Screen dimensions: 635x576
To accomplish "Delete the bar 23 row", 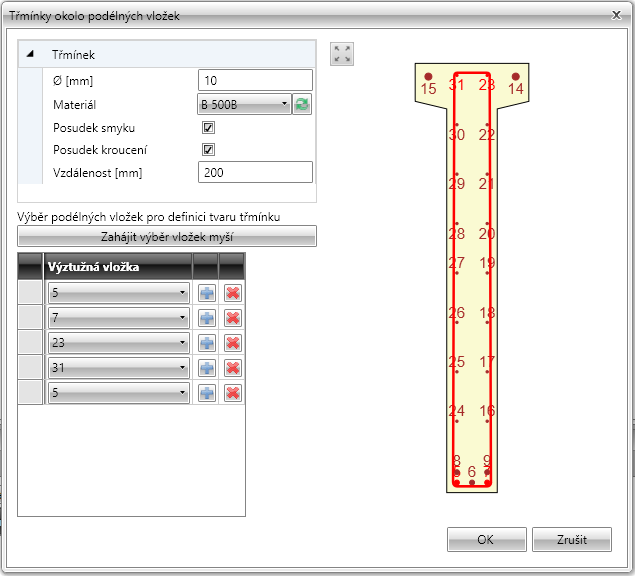I will click(x=233, y=343).
